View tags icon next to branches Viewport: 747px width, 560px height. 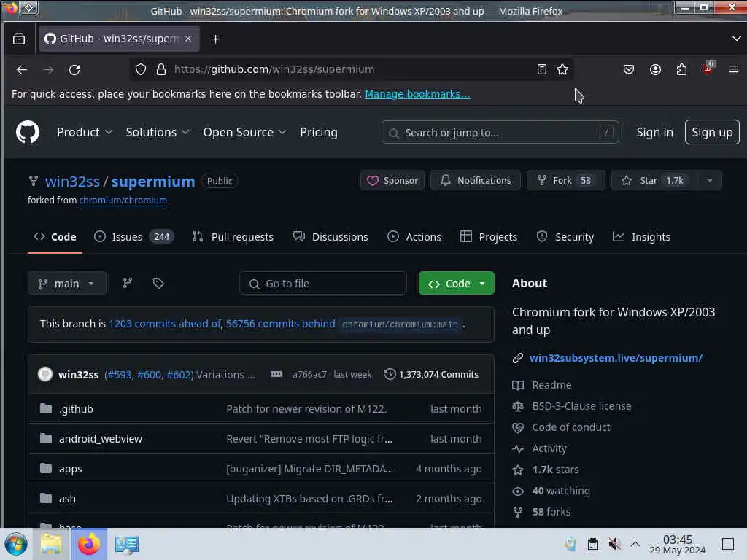[158, 284]
